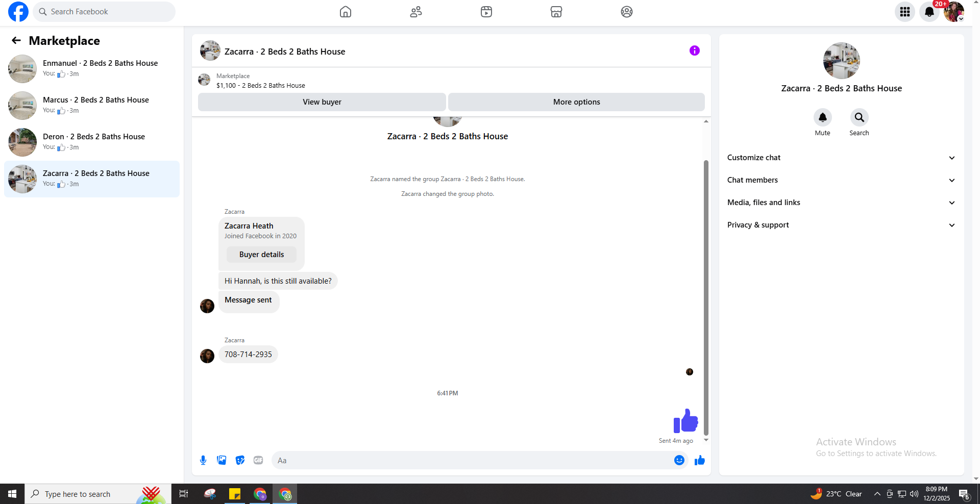The image size is (980, 504).
Task: Click the Buyer details button
Action: click(261, 255)
